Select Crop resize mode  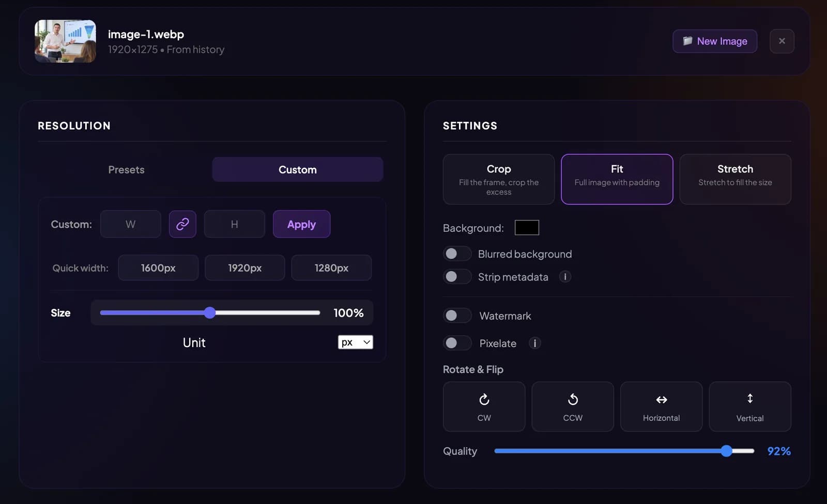coord(499,179)
